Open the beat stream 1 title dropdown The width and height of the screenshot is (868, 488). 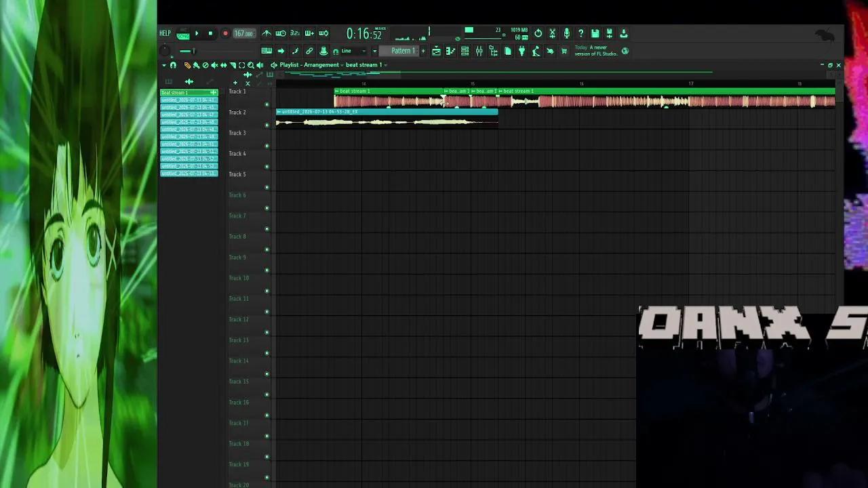click(x=367, y=65)
